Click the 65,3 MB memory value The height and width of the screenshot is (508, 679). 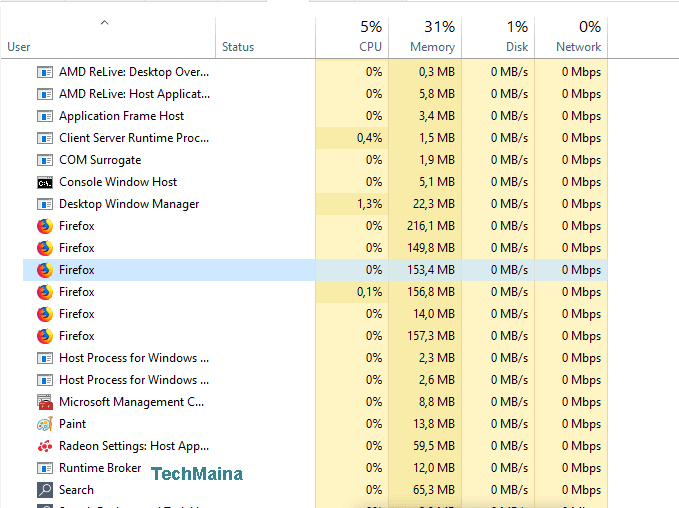tap(434, 490)
